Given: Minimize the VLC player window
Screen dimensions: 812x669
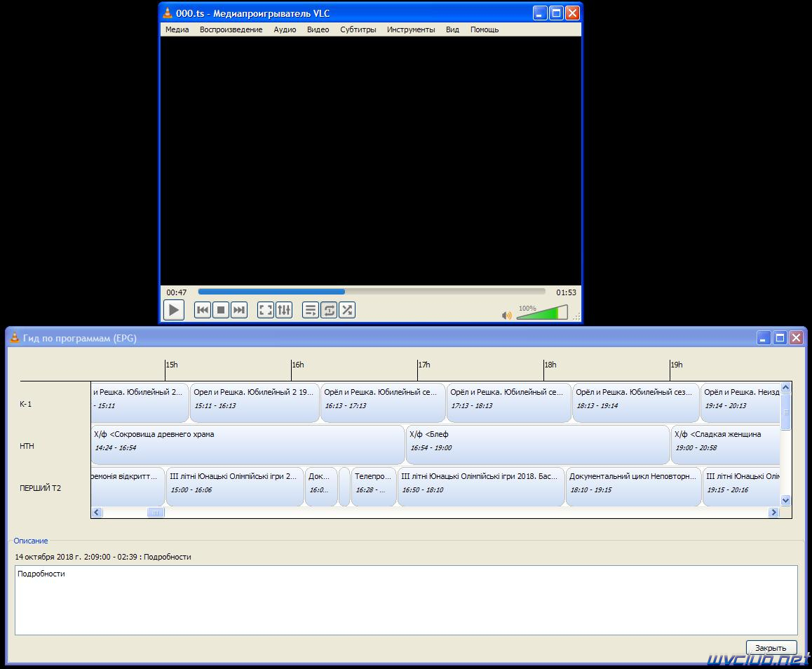Looking at the screenshot, I should pos(540,13).
